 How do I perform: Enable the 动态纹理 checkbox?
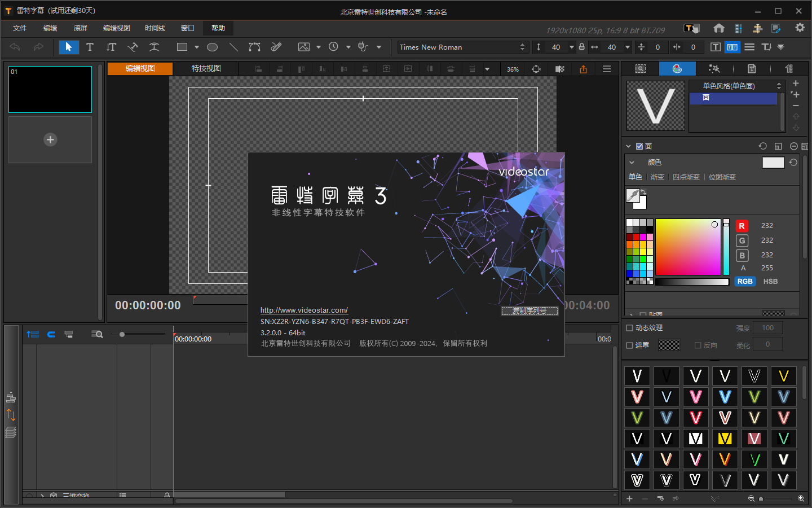(630, 328)
